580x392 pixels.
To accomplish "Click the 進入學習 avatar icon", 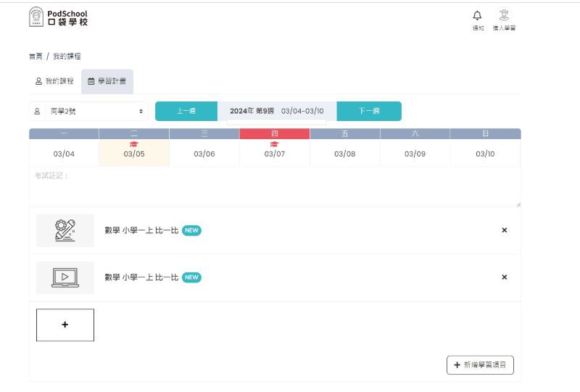I will point(503,16).
